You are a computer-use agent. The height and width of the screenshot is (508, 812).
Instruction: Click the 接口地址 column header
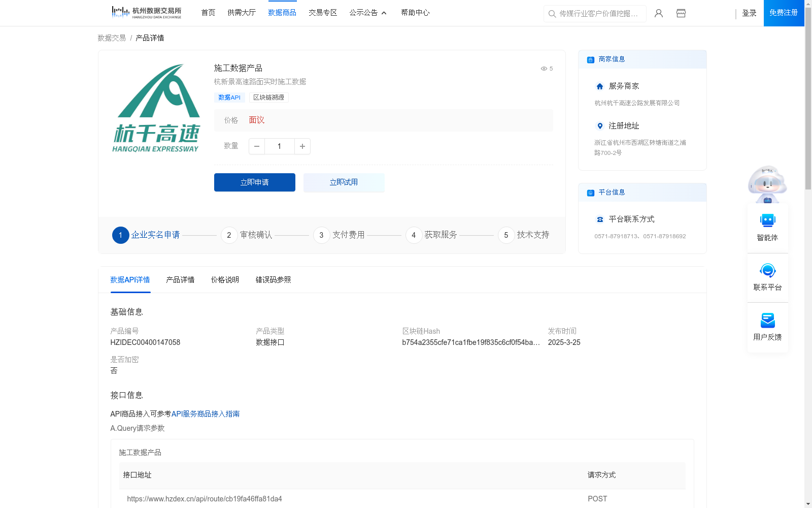(x=137, y=475)
